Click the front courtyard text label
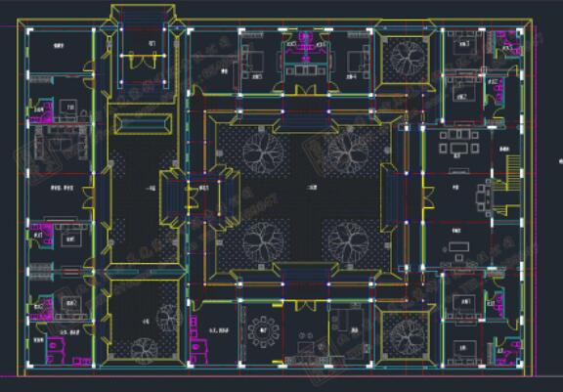The height and width of the screenshot is (392, 563). (151, 188)
